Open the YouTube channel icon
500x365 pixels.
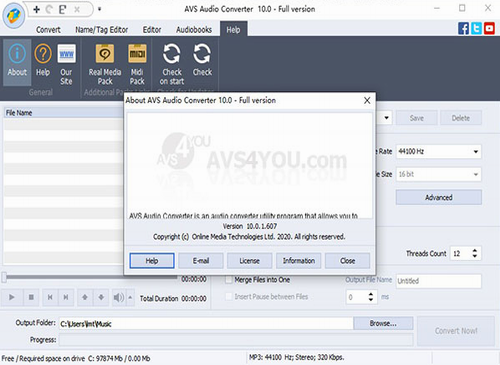[x=489, y=28]
